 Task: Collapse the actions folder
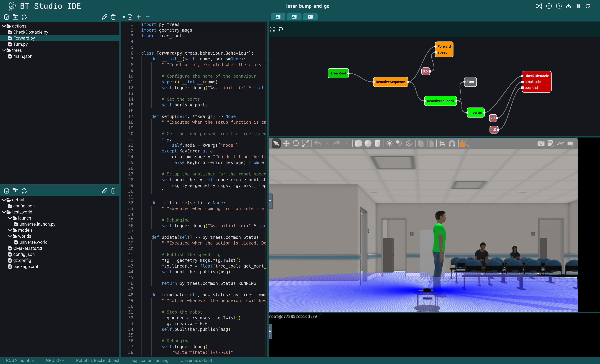point(4,26)
